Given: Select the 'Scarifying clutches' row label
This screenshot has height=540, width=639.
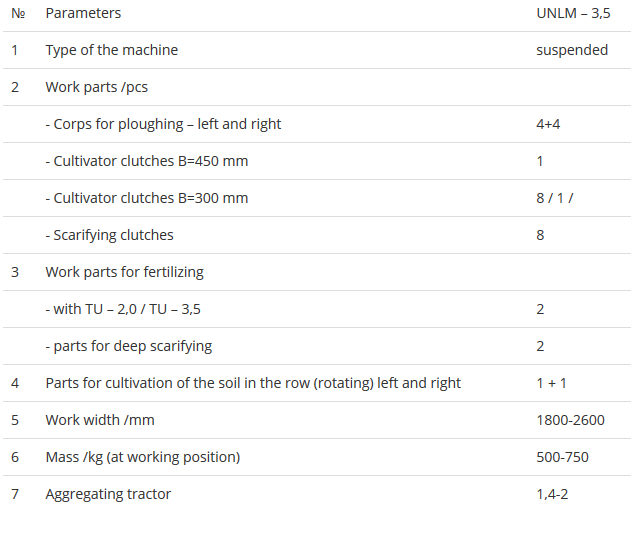Looking at the screenshot, I should 109,235.
